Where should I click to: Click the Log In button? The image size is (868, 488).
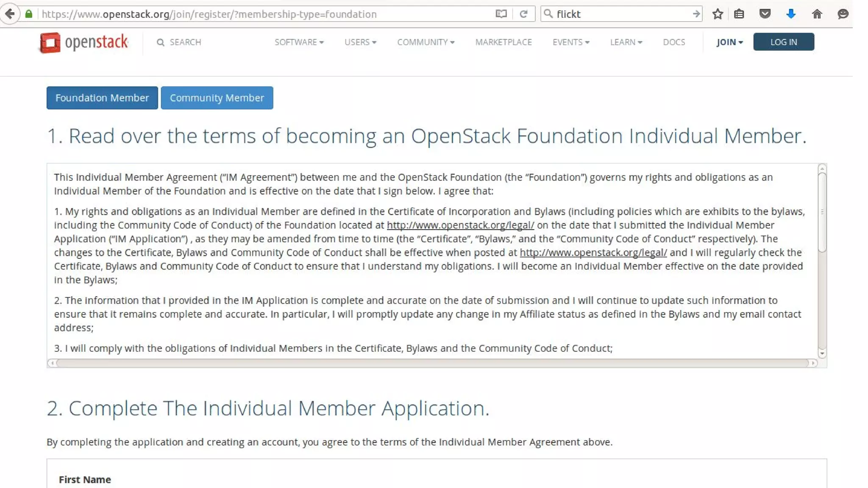pos(783,42)
